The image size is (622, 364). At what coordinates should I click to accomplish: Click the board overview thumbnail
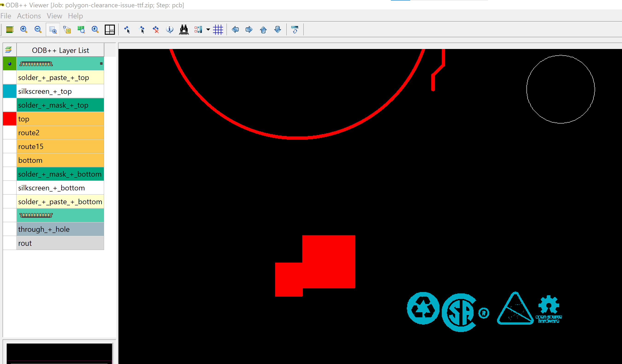pos(59,353)
